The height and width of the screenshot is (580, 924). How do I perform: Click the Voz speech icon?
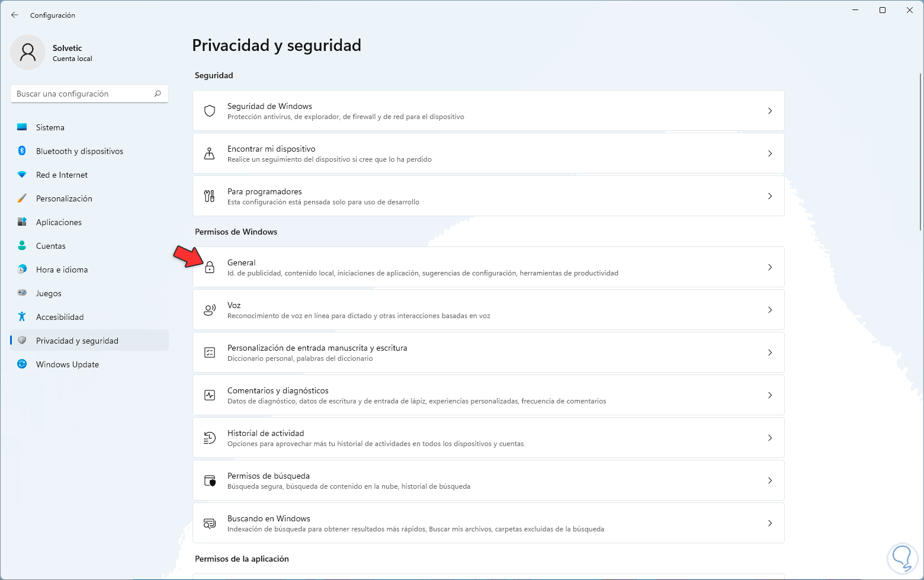(x=210, y=310)
